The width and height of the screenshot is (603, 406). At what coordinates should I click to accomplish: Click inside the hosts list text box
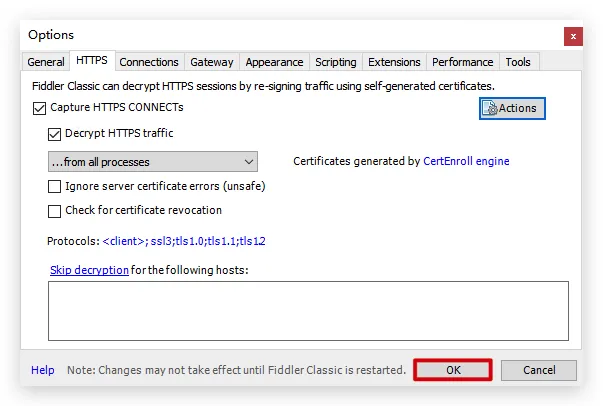[x=308, y=310]
